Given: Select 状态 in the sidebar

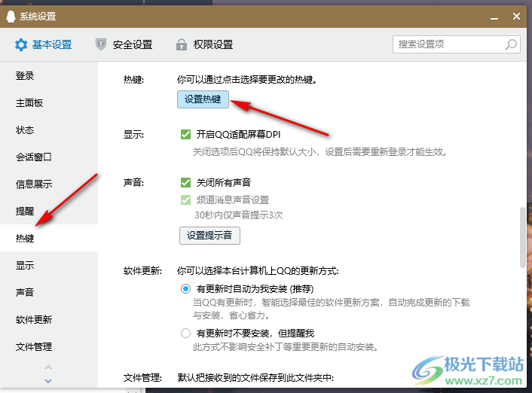Looking at the screenshot, I should point(49,129).
